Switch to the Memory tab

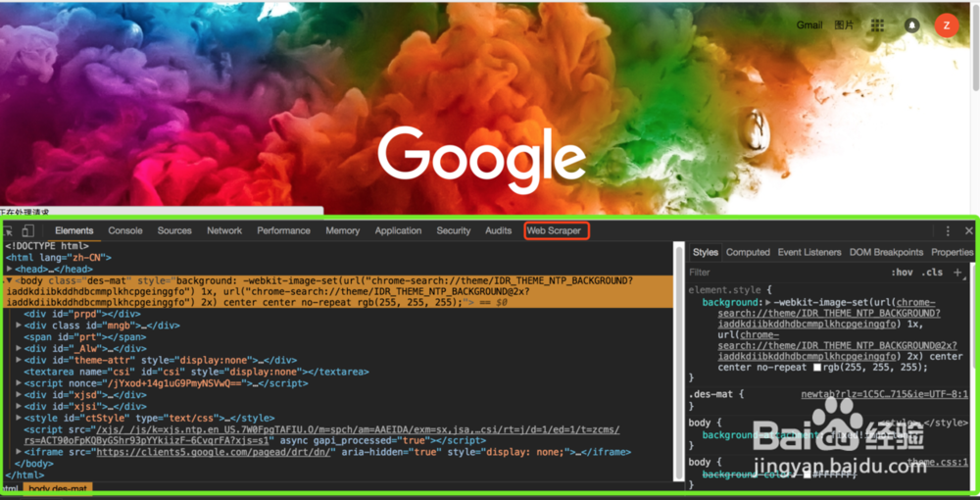342,230
